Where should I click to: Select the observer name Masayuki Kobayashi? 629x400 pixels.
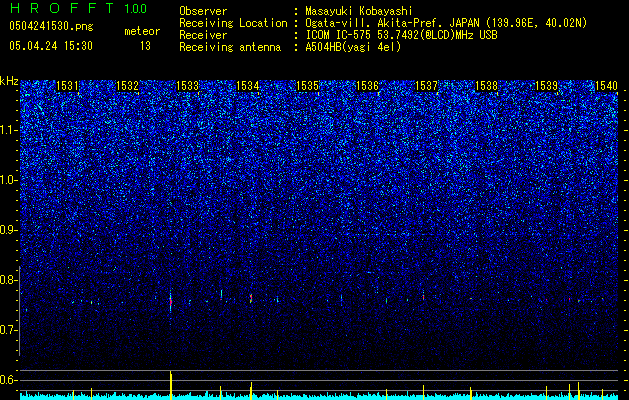tap(359, 11)
